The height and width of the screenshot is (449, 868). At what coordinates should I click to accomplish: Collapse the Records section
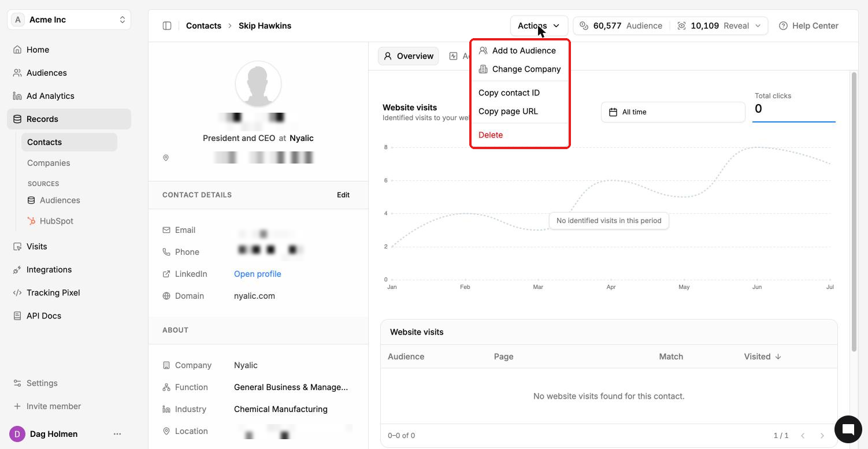coord(69,119)
